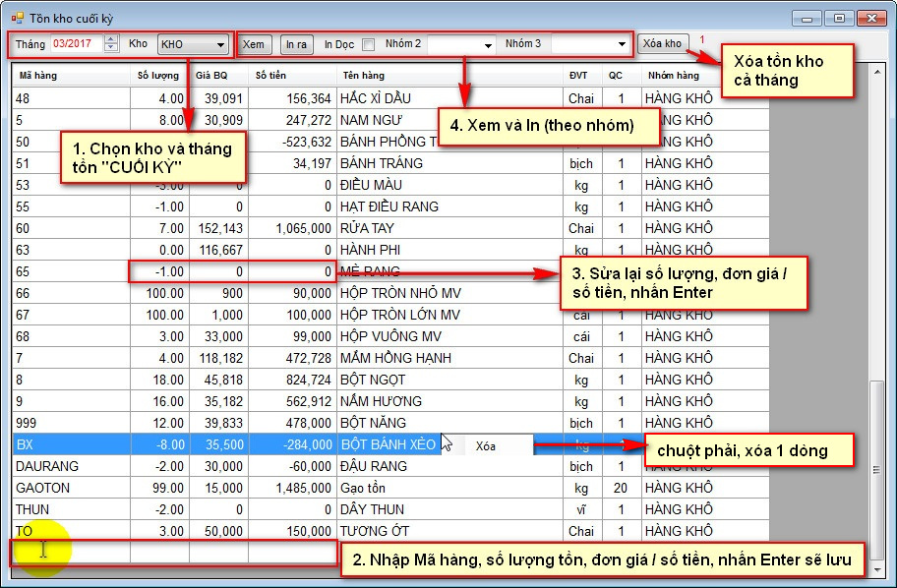The image size is (897, 588).
Task: Click the scrollbar down arrow
Action: (876, 569)
